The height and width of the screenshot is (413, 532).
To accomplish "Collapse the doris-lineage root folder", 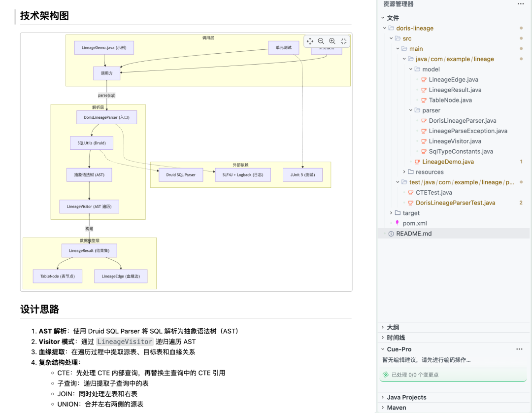I will point(385,28).
